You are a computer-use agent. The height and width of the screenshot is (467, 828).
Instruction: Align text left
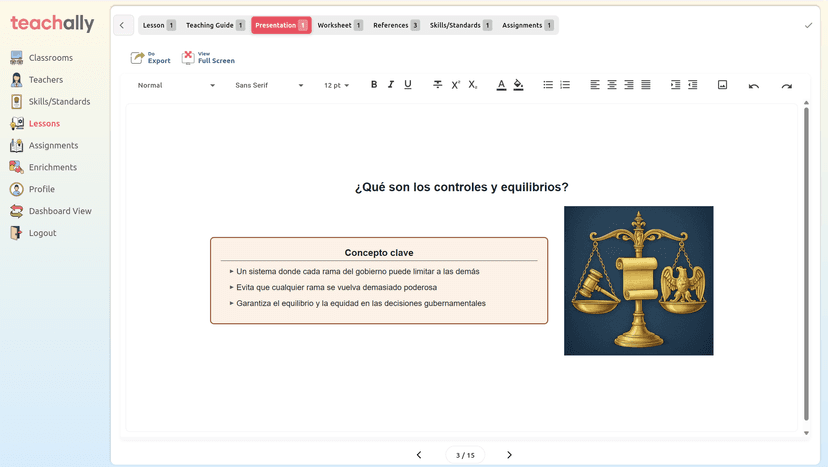pyautogui.click(x=595, y=85)
